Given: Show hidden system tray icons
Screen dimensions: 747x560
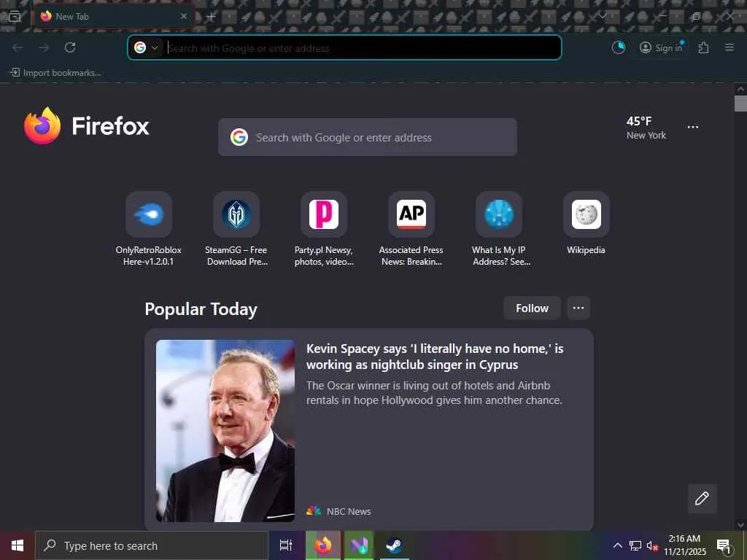Looking at the screenshot, I should coord(617,545).
